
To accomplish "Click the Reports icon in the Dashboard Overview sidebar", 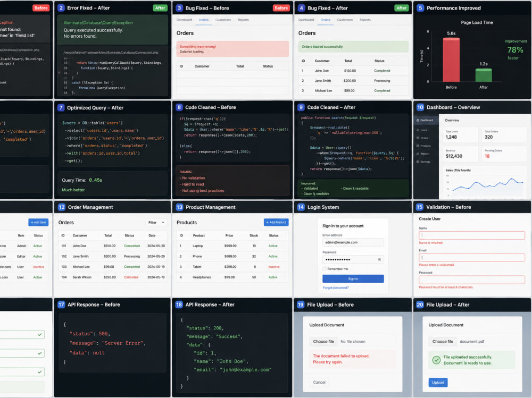I will coord(418,154).
